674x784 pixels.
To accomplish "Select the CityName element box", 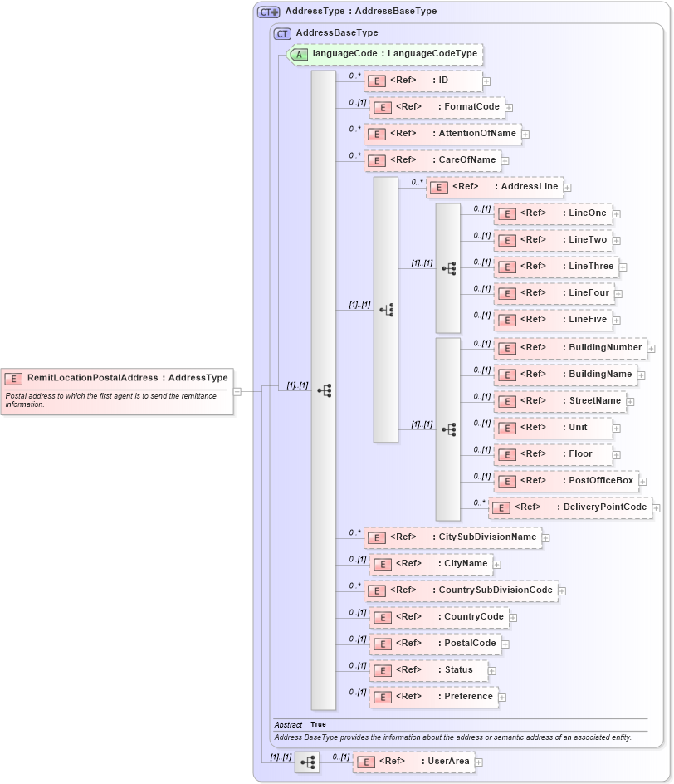I will coord(431,564).
